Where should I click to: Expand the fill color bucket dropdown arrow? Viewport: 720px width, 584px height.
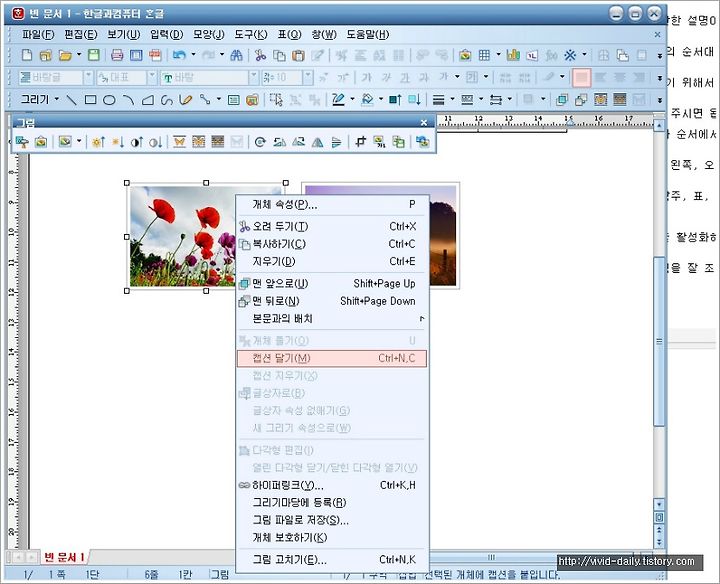(x=381, y=99)
